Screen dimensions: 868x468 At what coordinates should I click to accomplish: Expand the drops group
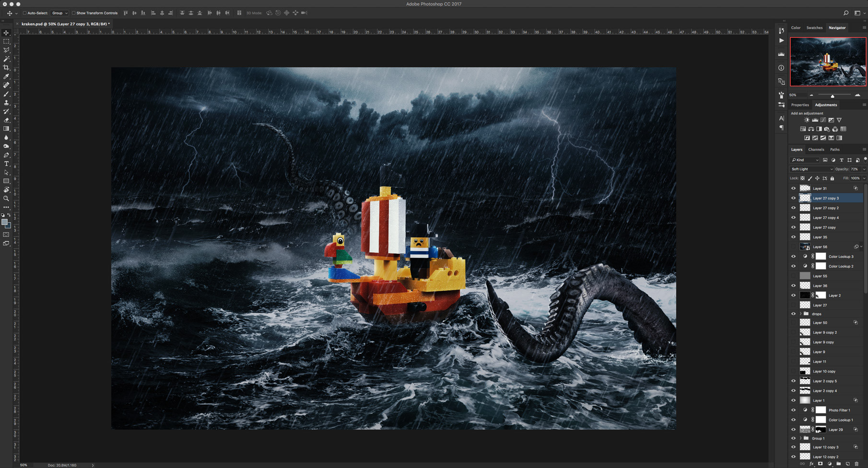click(x=800, y=314)
